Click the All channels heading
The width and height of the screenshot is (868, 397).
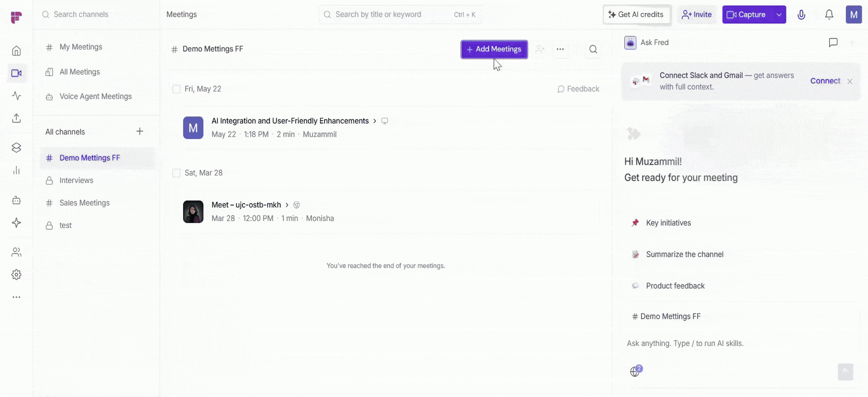(65, 132)
